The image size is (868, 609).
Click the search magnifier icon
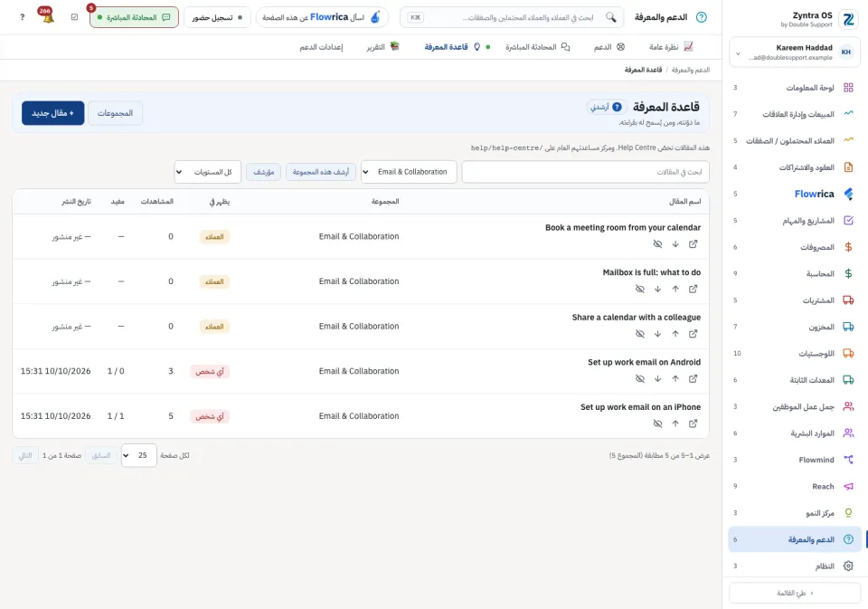pyautogui.click(x=610, y=17)
